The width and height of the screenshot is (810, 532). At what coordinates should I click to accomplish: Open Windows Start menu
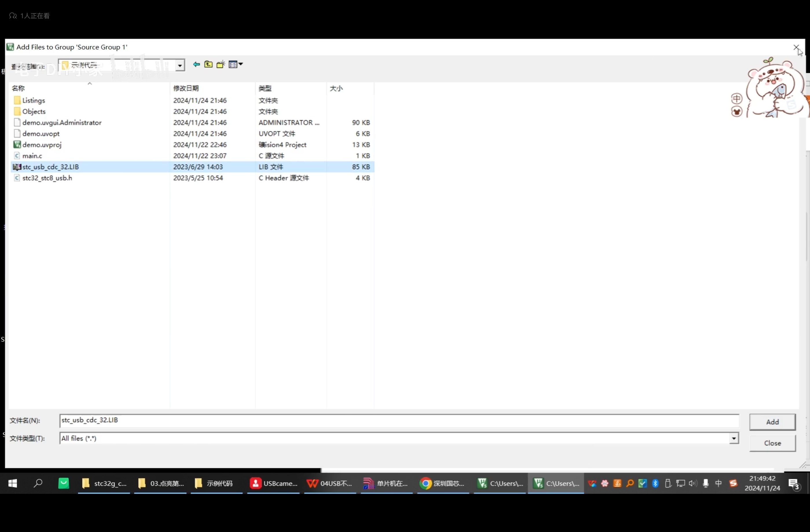tap(13, 483)
